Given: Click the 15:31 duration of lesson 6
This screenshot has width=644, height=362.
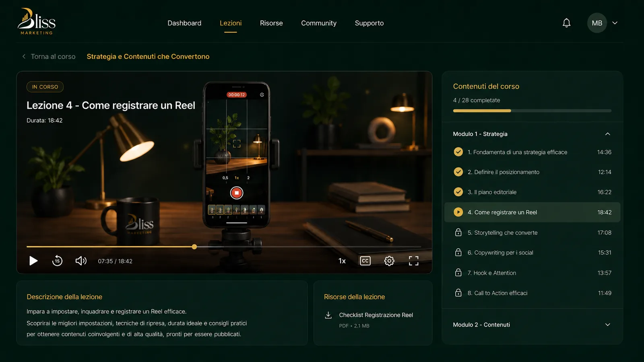Looking at the screenshot, I should pyautogui.click(x=605, y=253).
